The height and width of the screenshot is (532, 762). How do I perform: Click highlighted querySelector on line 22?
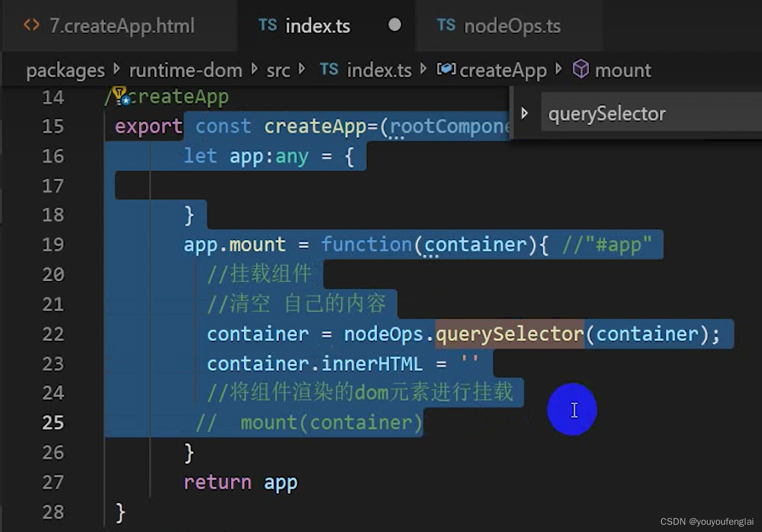point(510,334)
